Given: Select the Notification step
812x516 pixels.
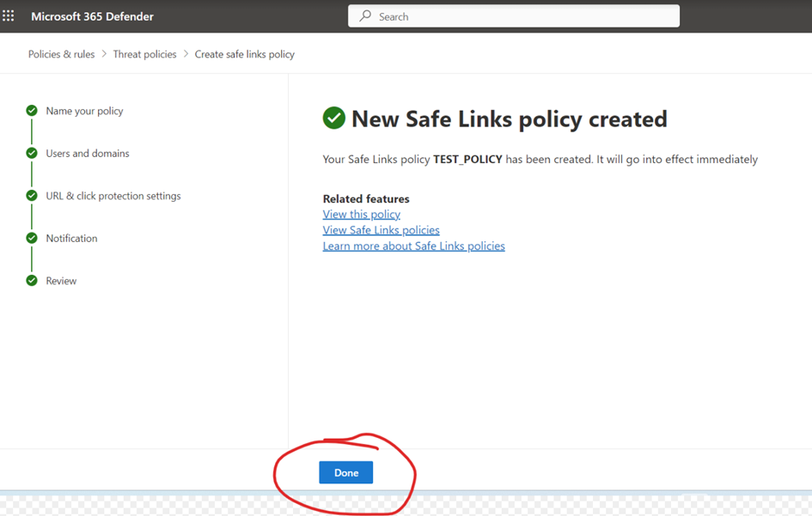Looking at the screenshot, I should pyautogui.click(x=71, y=238).
